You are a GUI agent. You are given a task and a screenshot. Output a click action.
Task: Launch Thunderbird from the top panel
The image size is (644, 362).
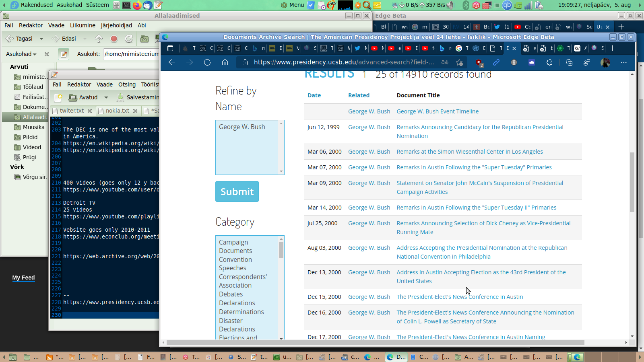[148, 5]
